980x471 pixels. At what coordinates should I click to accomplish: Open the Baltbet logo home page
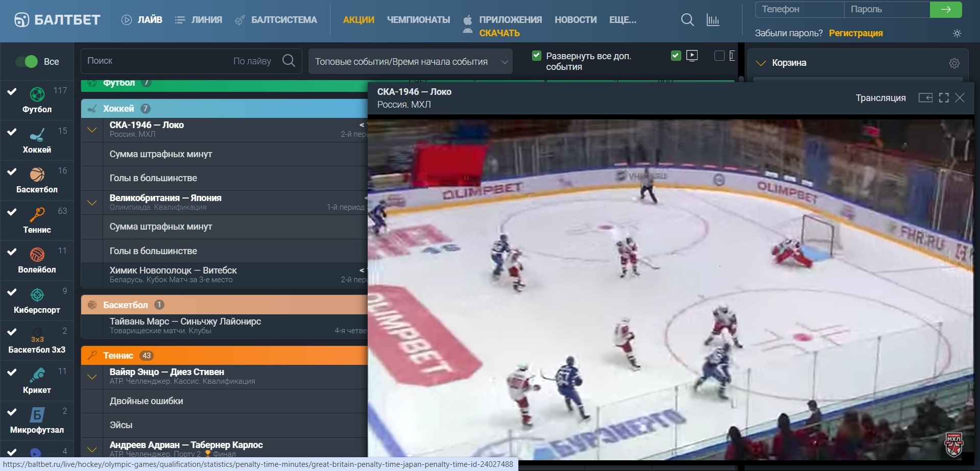pos(57,20)
